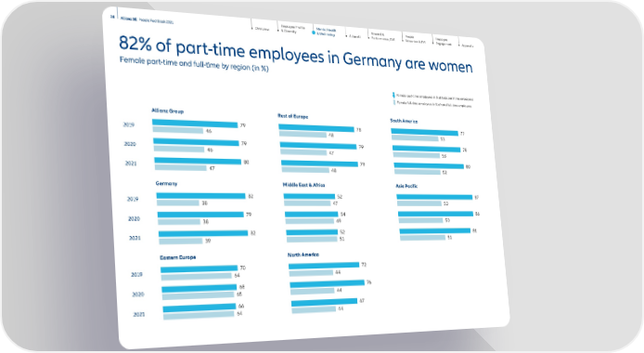
Task: Select the Allianz Group chart heading
Action: [x=168, y=111]
